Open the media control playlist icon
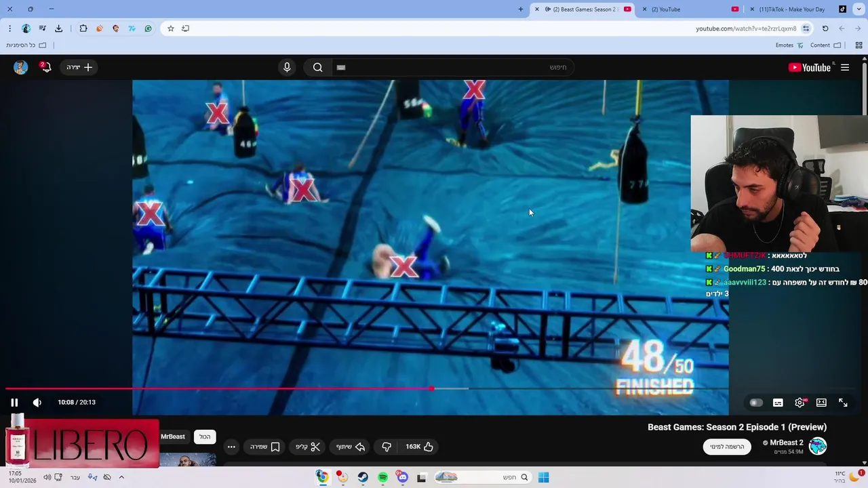868x488 pixels. point(42,28)
